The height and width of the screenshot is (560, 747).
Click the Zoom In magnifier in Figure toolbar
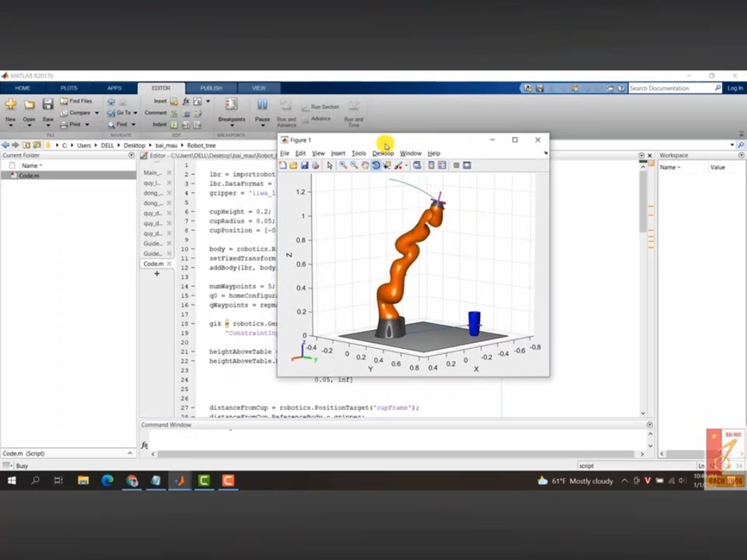[342, 165]
